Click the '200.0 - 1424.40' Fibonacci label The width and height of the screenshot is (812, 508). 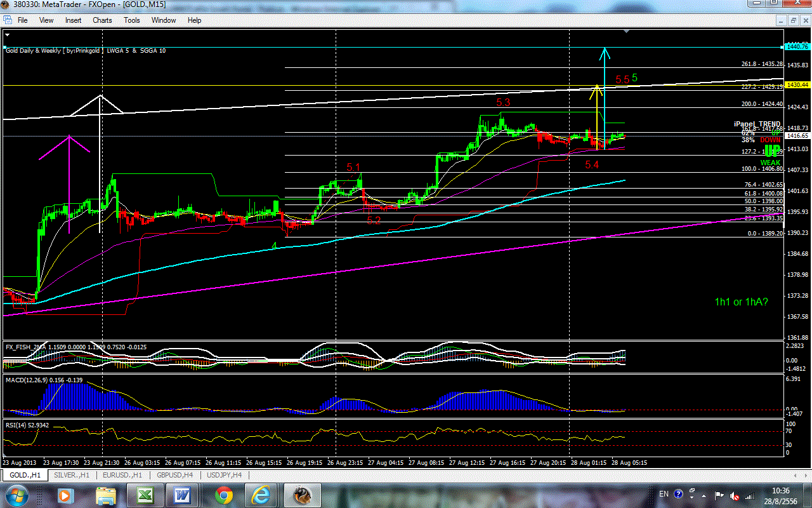click(761, 104)
